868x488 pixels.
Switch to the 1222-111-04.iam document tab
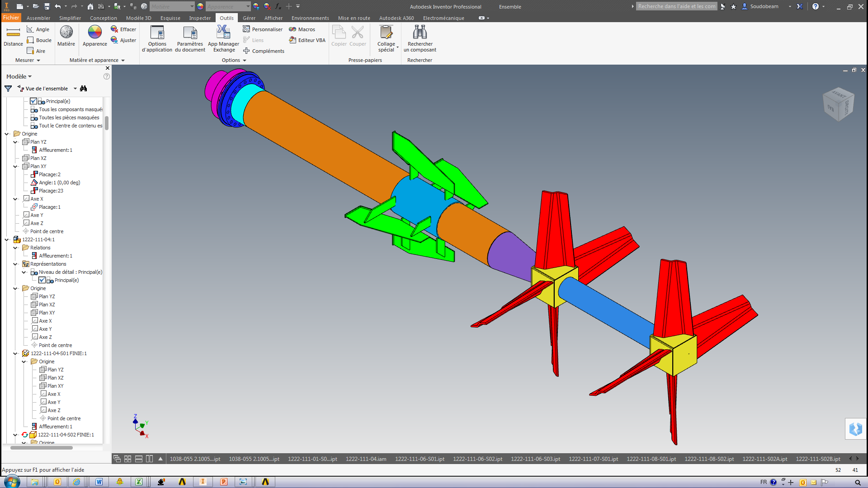[x=366, y=459]
